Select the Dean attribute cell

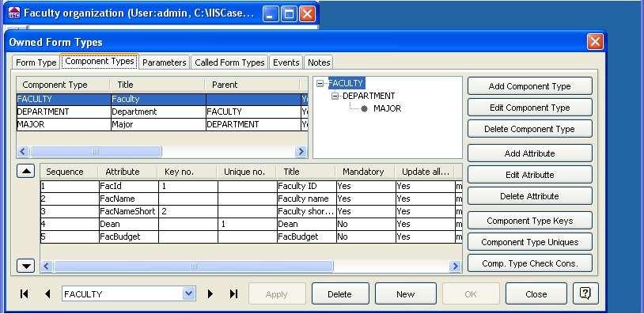coord(128,225)
